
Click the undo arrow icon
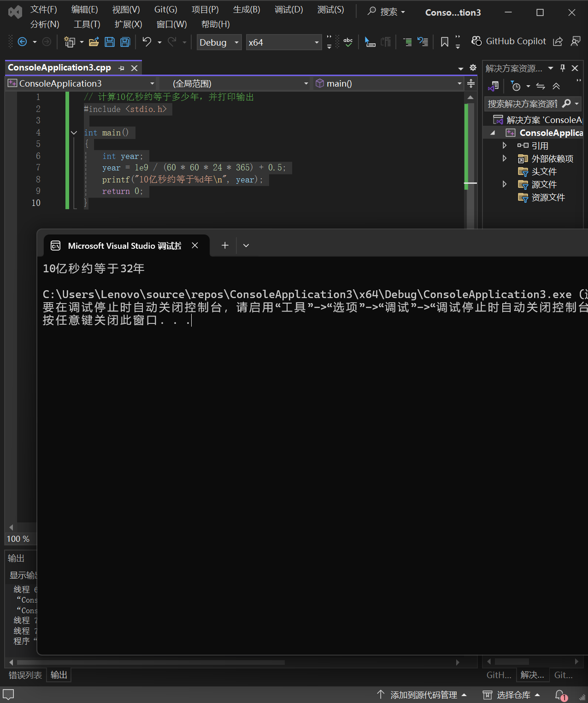147,42
